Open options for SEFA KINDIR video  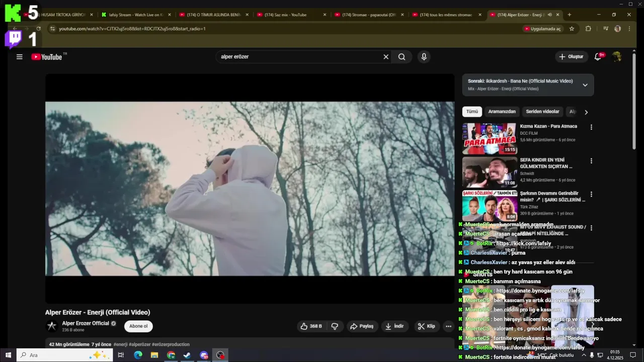(x=591, y=161)
